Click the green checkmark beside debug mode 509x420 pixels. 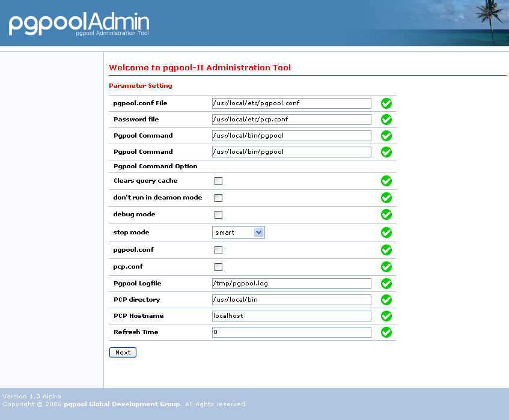click(x=386, y=215)
